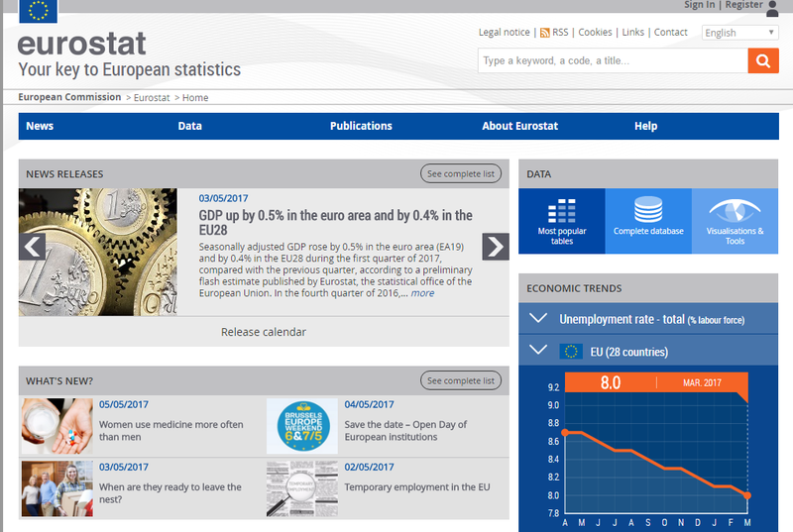Click the Home breadcrumb
This screenshot has width=793, height=532.
point(195,97)
